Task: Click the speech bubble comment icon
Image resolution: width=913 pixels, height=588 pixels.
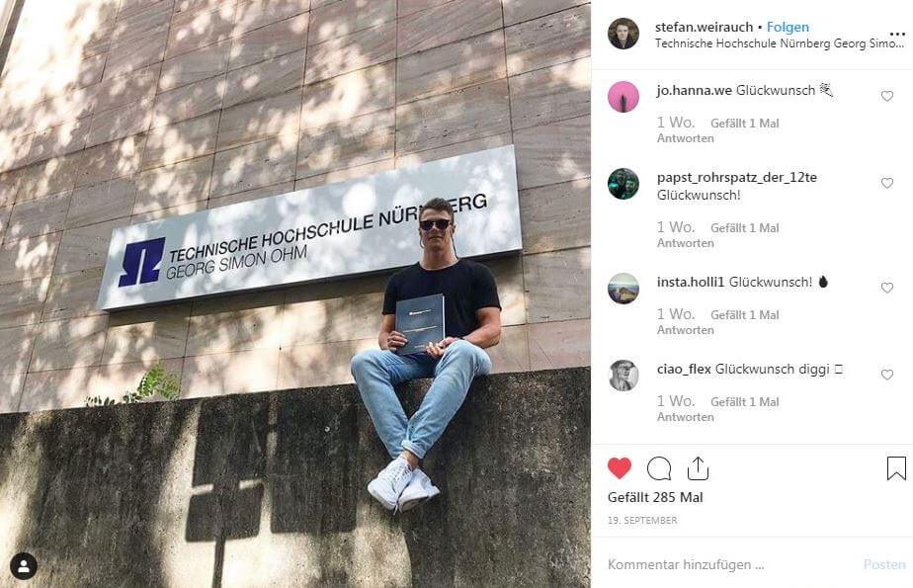Action: 659,468
